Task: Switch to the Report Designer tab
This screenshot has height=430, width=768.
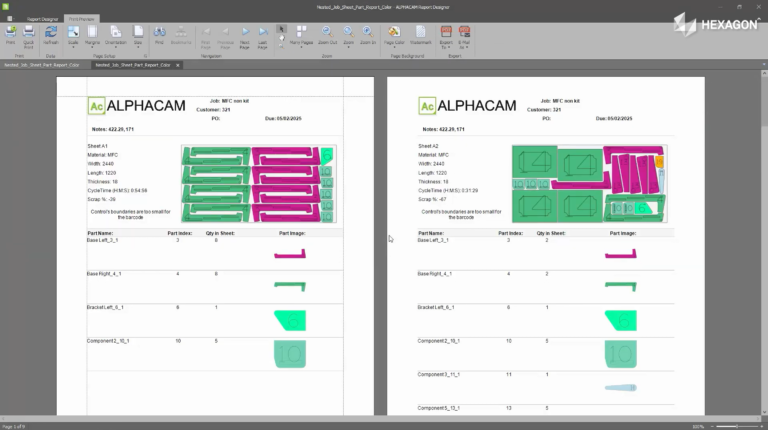Action: tap(43, 19)
